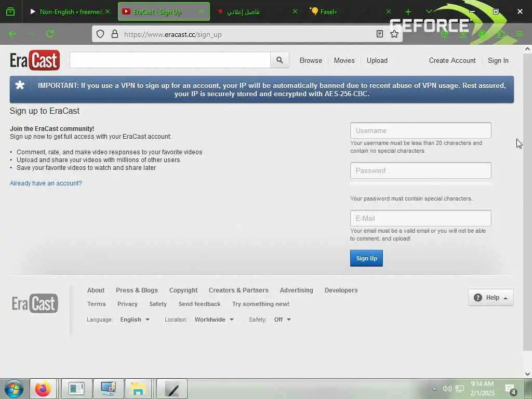Reload the current page
This screenshot has width=532, height=399.
[x=50, y=34]
